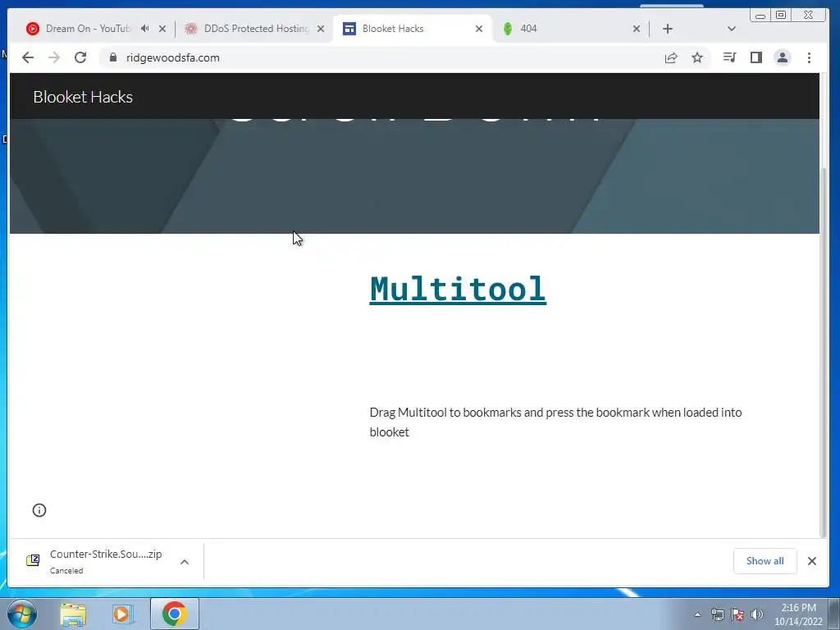Click the taskbar clock showing 2:16 PM

point(798,614)
